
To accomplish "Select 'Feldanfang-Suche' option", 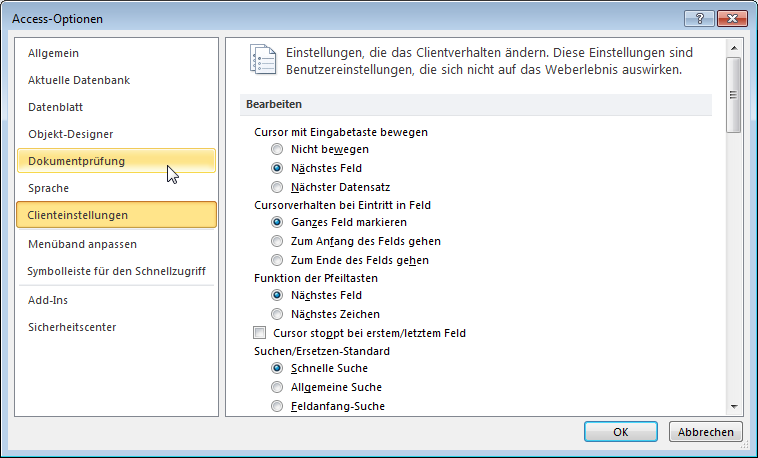I will tap(278, 406).
